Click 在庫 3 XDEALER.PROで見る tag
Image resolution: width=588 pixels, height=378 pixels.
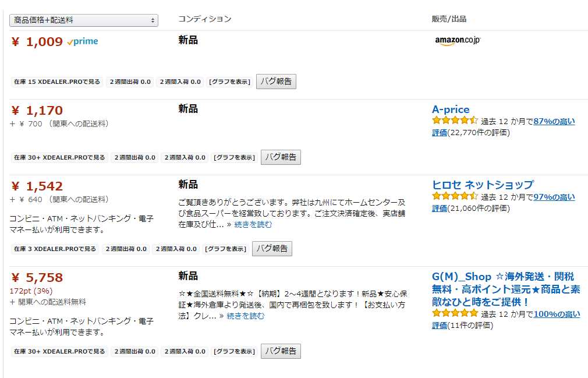point(55,249)
